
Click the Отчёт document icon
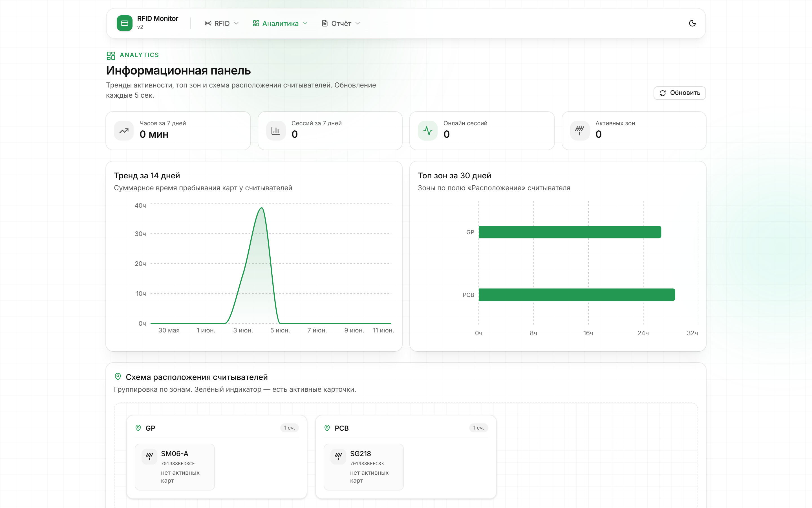click(x=325, y=23)
